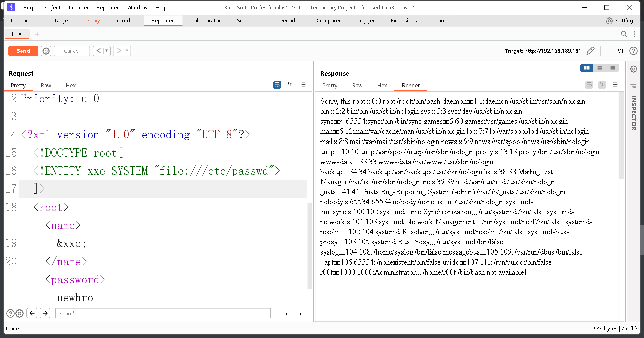Viewport: 644px width, 338px height.
Task: Switch to Dashboard tab
Action: pos(24,21)
